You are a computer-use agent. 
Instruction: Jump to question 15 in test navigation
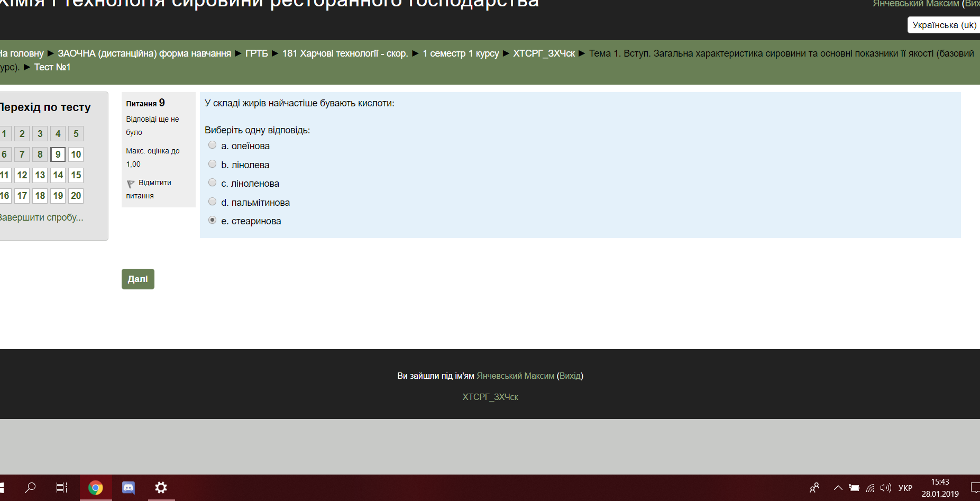coord(76,175)
